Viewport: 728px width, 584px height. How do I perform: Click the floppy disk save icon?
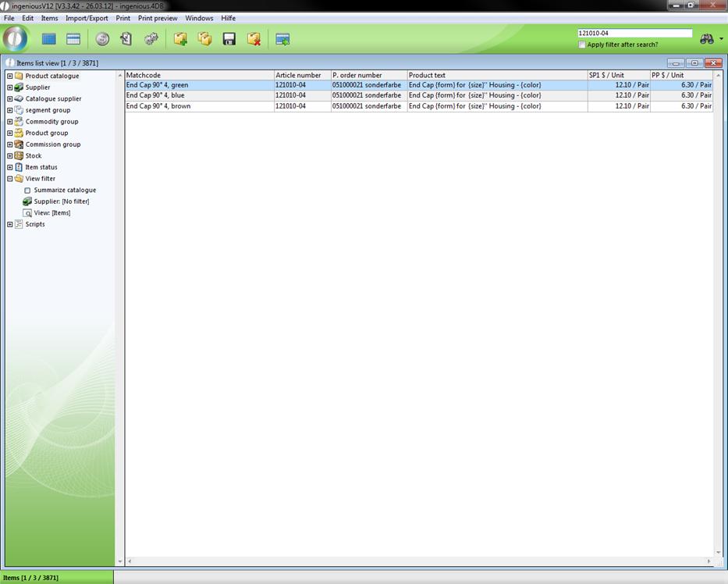[229, 39]
